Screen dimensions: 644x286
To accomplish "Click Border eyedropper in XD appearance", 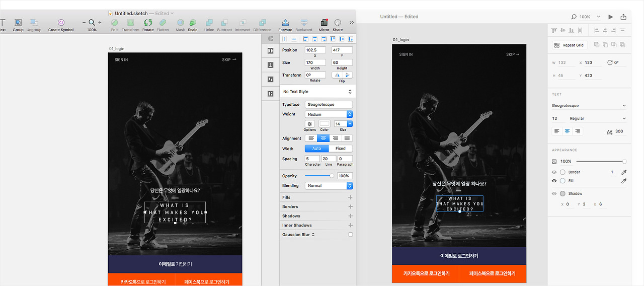I will tap(624, 172).
